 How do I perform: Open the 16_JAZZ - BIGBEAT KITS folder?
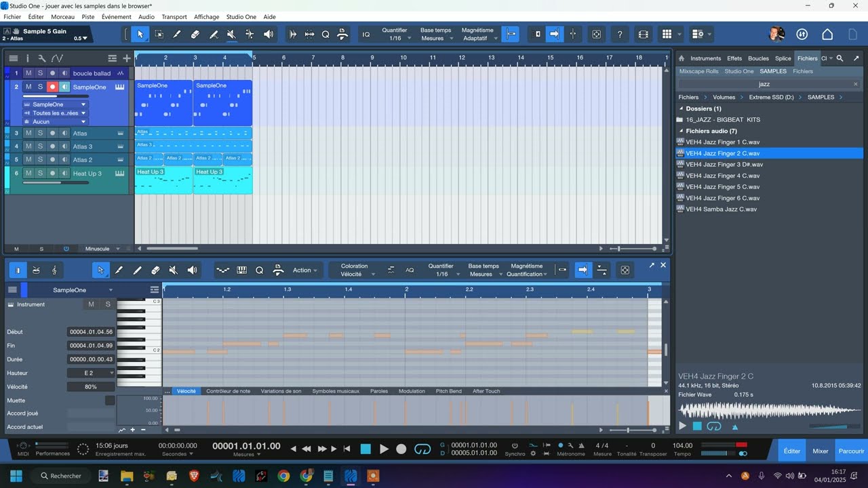click(723, 119)
